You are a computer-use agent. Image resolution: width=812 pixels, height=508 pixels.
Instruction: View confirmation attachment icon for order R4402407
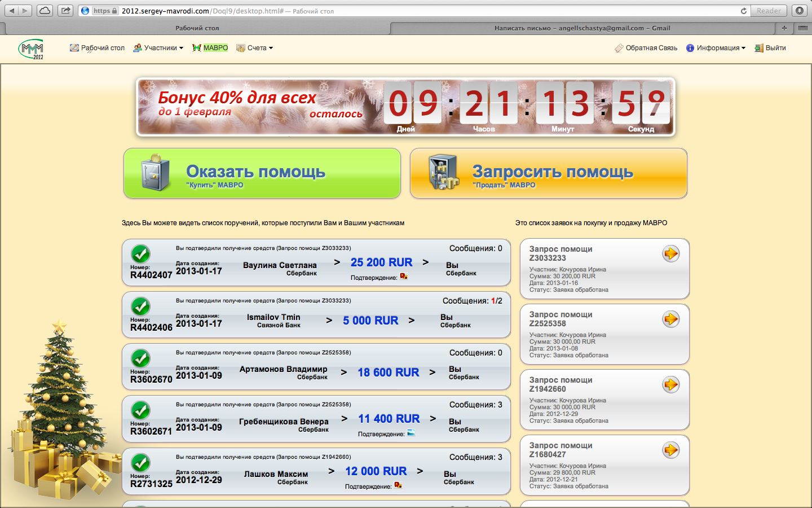click(404, 277)
